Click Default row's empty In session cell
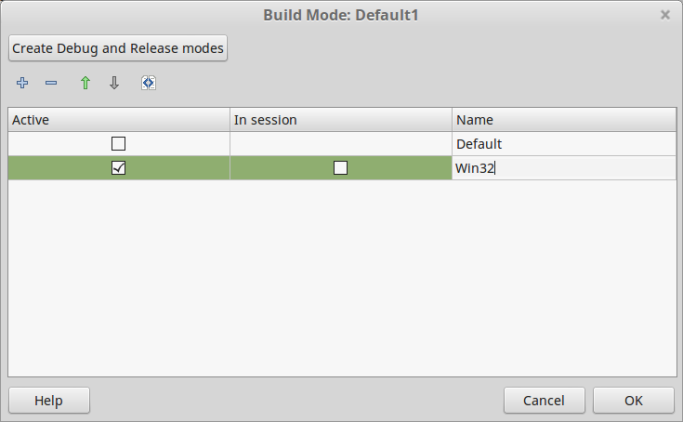683x422 pixels. click(x=340, y=144)
